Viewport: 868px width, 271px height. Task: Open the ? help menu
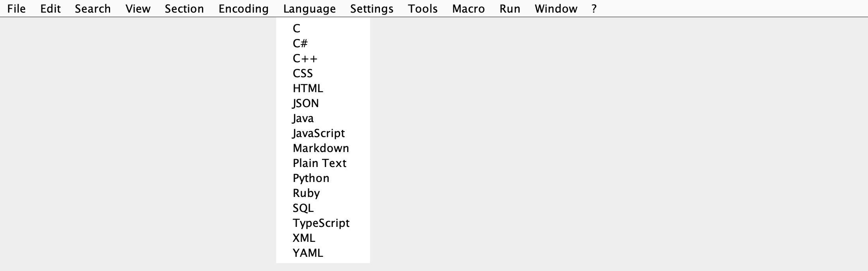(x=594, y=9)
